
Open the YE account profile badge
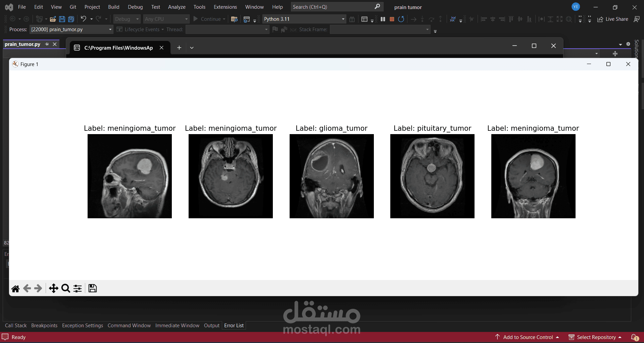tap(576, 7)
